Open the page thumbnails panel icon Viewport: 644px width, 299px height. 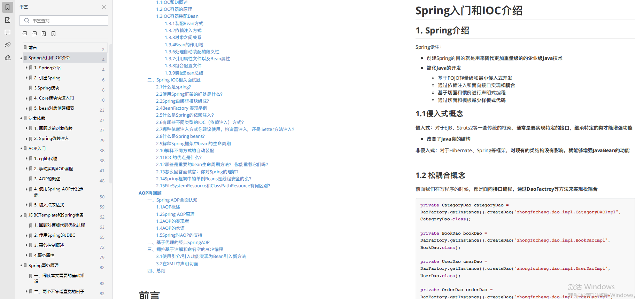coord(7,20)
